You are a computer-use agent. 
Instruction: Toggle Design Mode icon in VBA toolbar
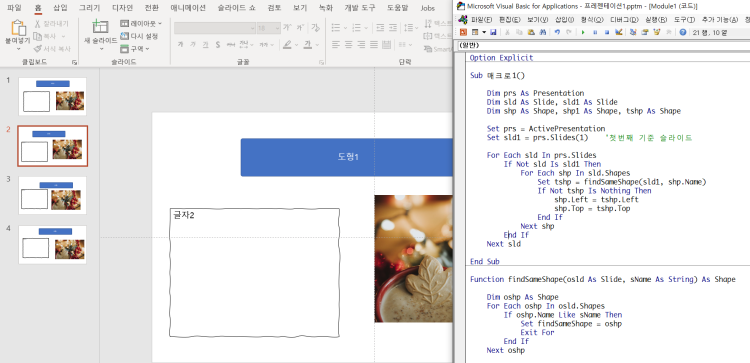[x=618, y=32]
